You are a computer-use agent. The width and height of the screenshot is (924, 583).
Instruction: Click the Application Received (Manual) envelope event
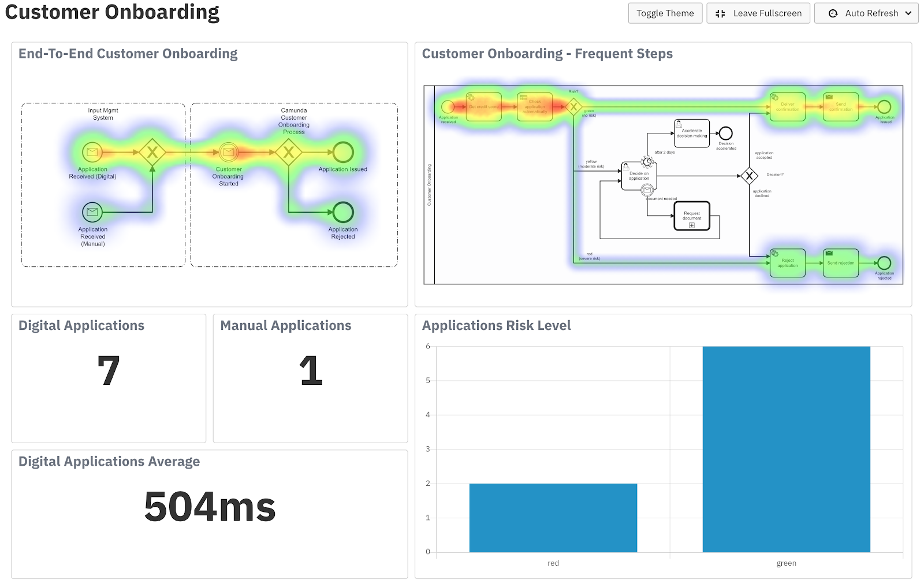pyautogui.click(x=92, y=212)
